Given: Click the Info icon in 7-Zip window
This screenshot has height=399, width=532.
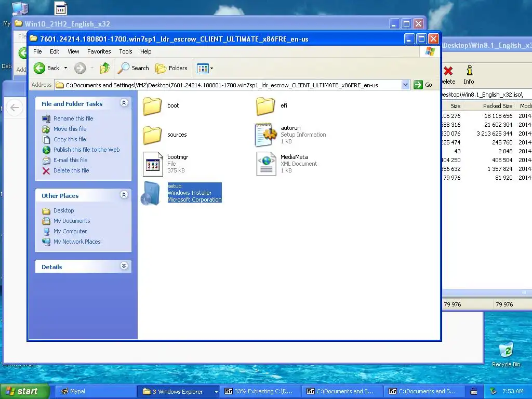Looking at the screenshot, I should (469, 71).
